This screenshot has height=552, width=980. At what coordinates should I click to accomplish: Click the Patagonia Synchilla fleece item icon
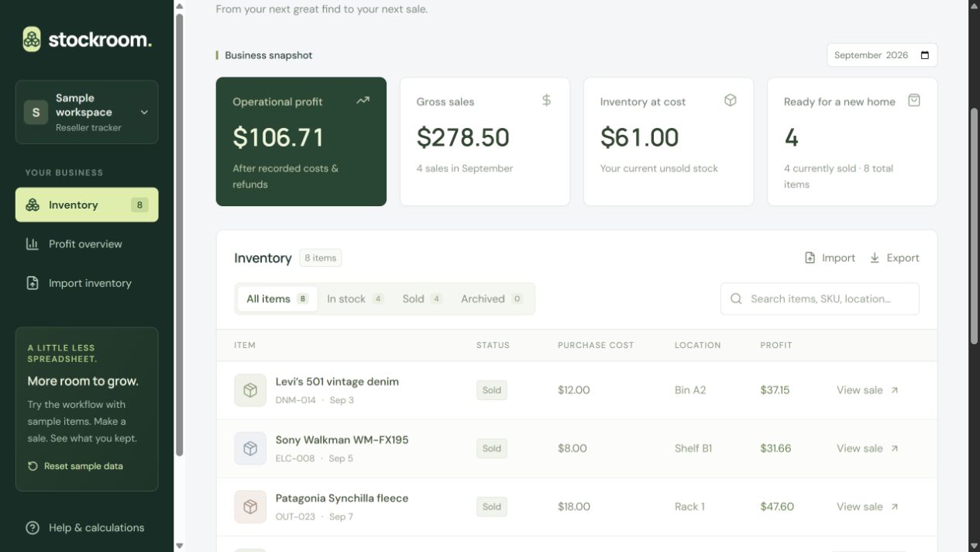pos(250,506)
